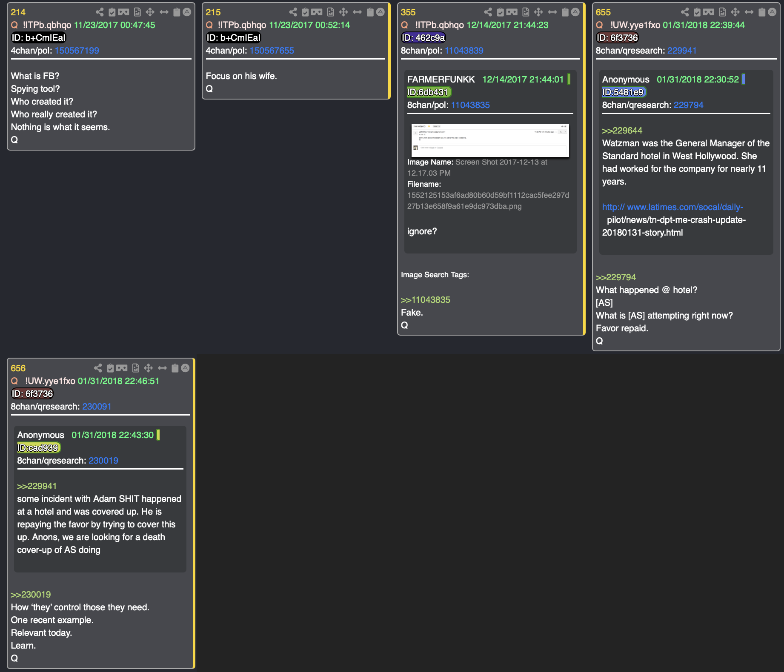
Task: Collapse post 655 with circled caret
Action: coord(772,12)
